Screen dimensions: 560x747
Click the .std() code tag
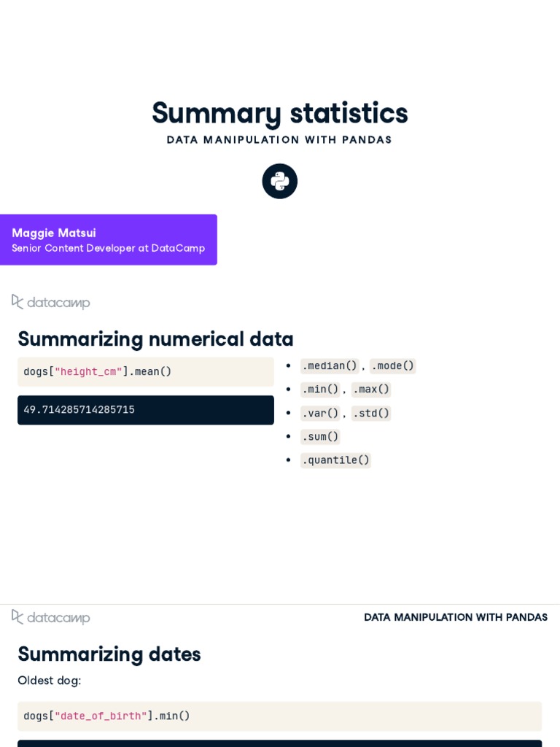click(371, 413)
